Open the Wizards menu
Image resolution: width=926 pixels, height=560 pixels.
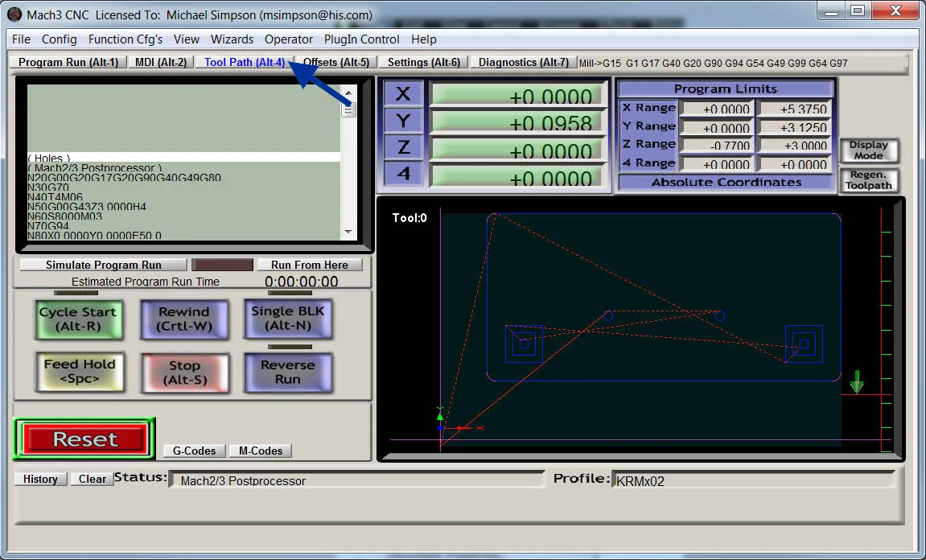click(232, 39)
